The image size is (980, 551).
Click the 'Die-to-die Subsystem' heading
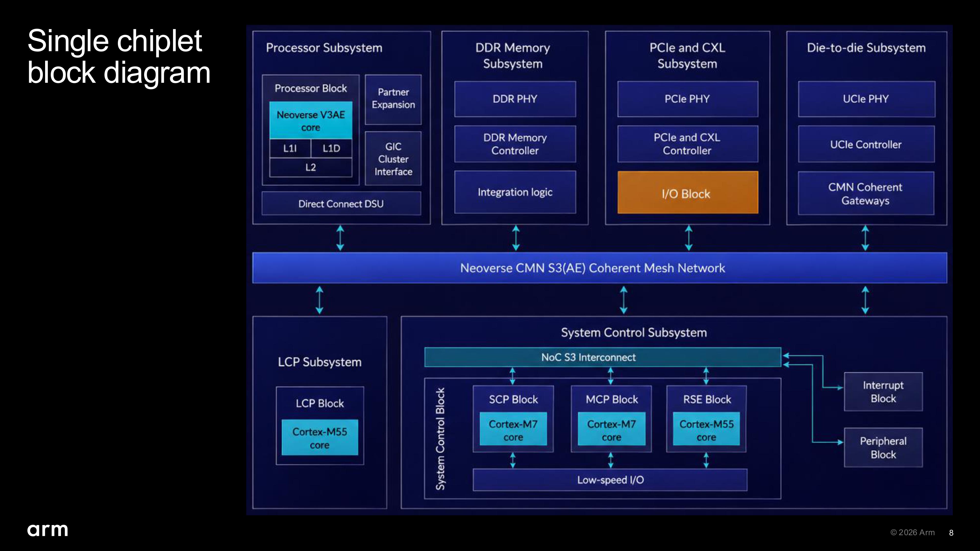866,48
